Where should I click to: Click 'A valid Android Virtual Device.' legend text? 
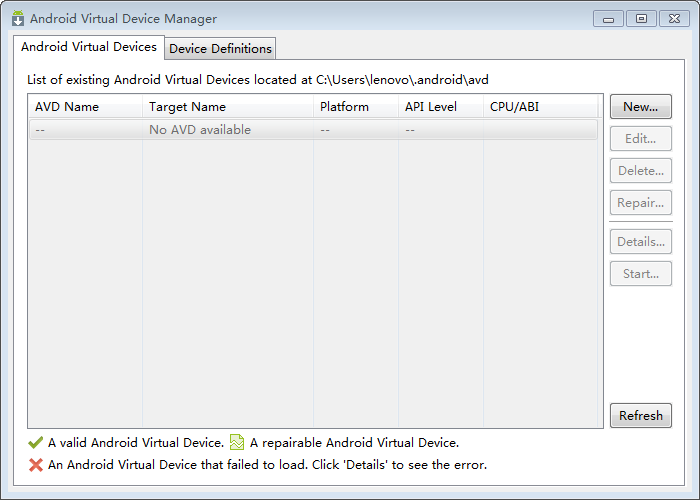[x=136, y=442]
